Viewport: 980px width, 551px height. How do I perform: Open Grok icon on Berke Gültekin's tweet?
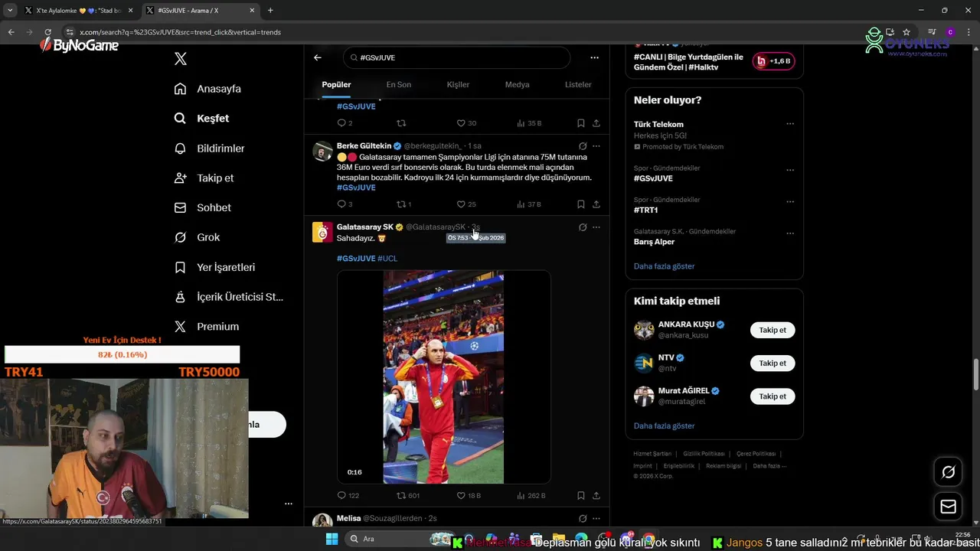(583, 145)
